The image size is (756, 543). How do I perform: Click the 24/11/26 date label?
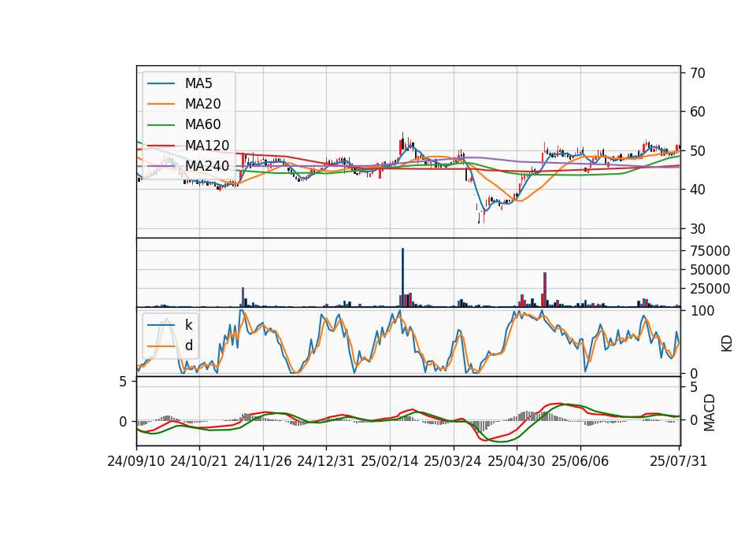263,461
